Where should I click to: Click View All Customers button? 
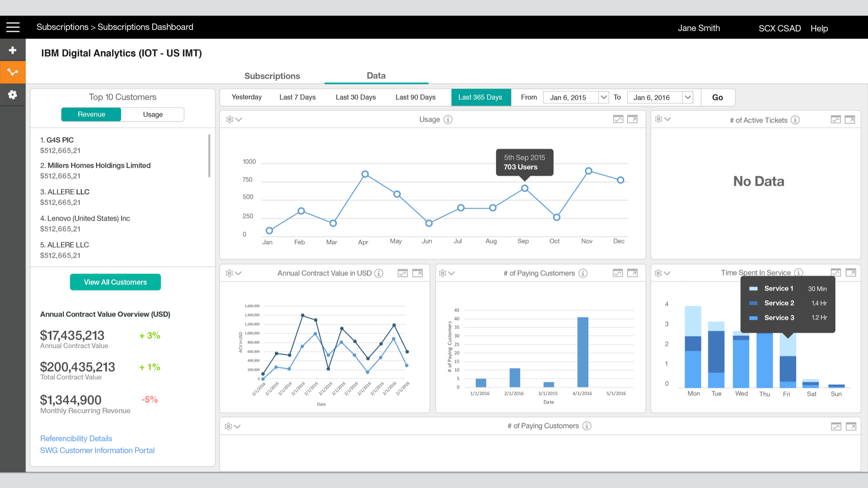coord(115,282)
